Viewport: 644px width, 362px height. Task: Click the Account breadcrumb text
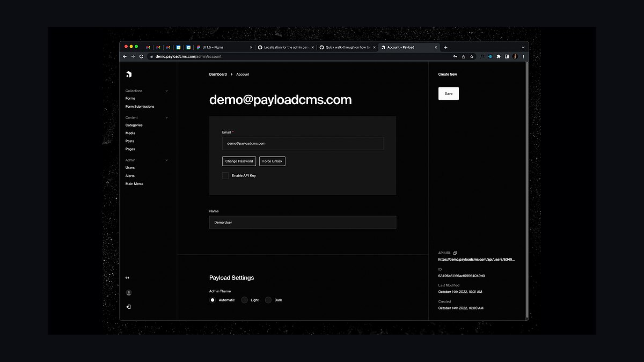pyautogui.click(x=243, y=74)
